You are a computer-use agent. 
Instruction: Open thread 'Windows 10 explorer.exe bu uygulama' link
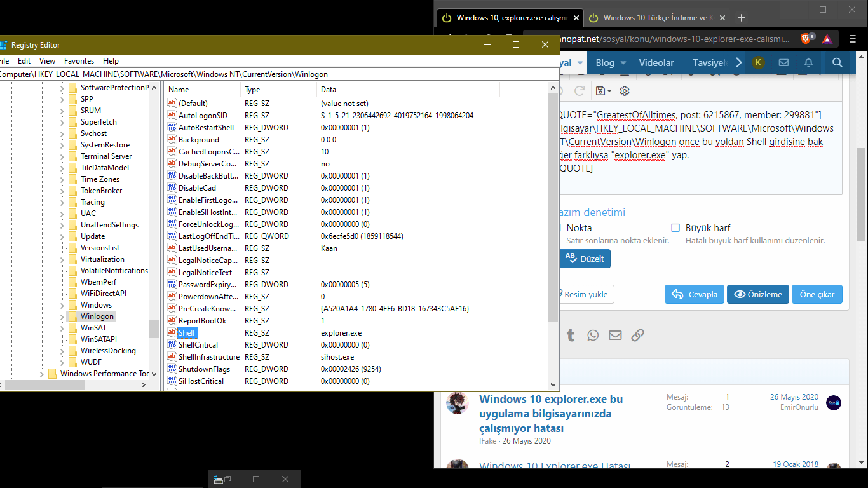pos(551,414)
